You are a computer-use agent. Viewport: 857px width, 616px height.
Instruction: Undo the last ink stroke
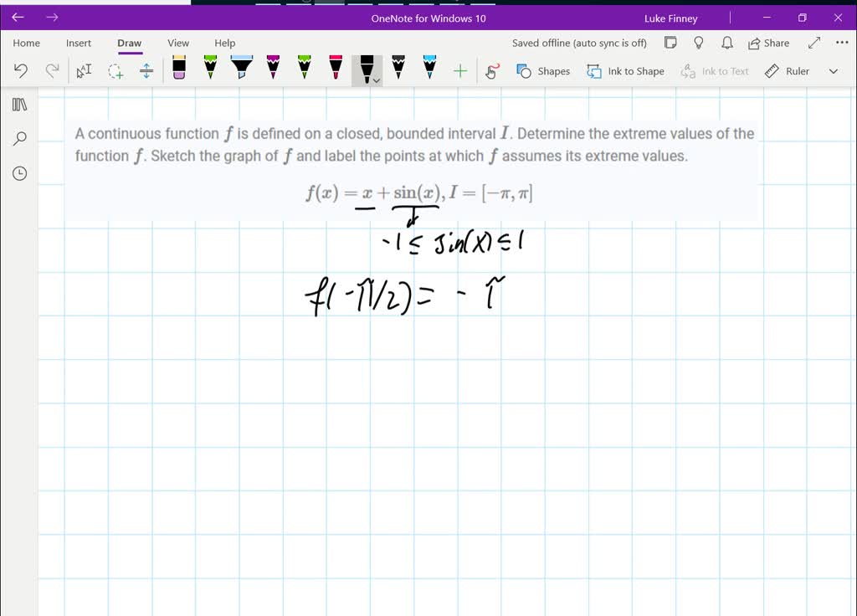point(21,70)
